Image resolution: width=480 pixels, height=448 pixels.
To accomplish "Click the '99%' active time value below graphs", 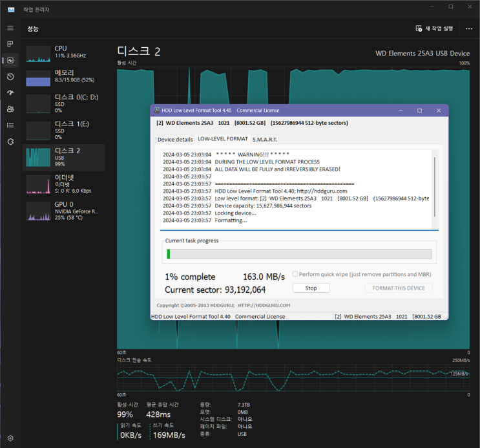I will click(125, 414).
